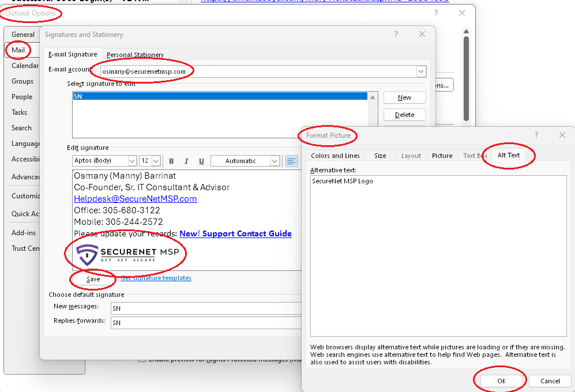Close the Outlook Options window

pos(462,13)
